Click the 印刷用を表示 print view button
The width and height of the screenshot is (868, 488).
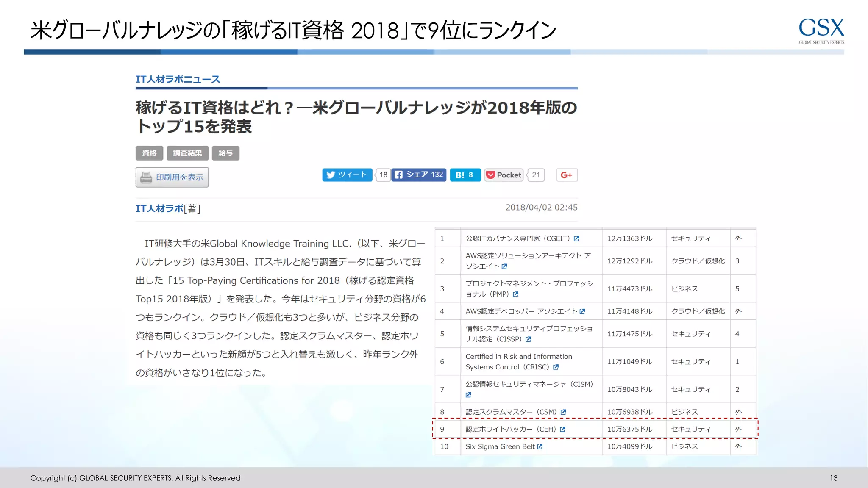(x=172, y=177)
